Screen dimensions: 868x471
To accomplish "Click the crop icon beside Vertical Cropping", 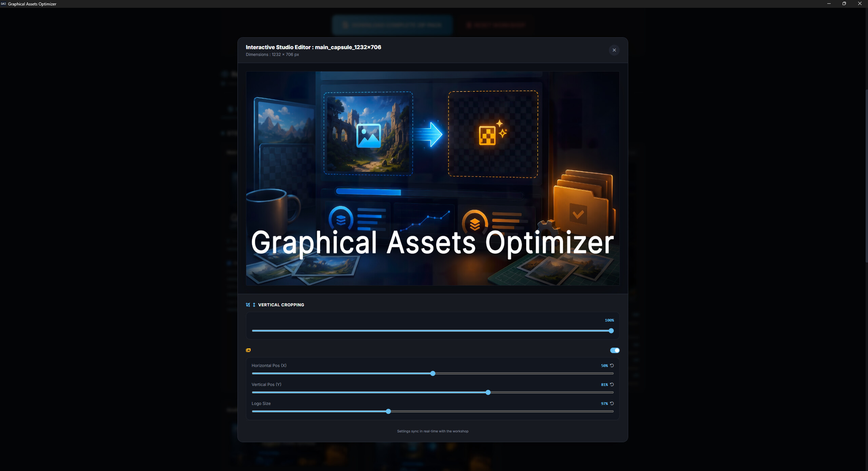I will tap(248, 305).
